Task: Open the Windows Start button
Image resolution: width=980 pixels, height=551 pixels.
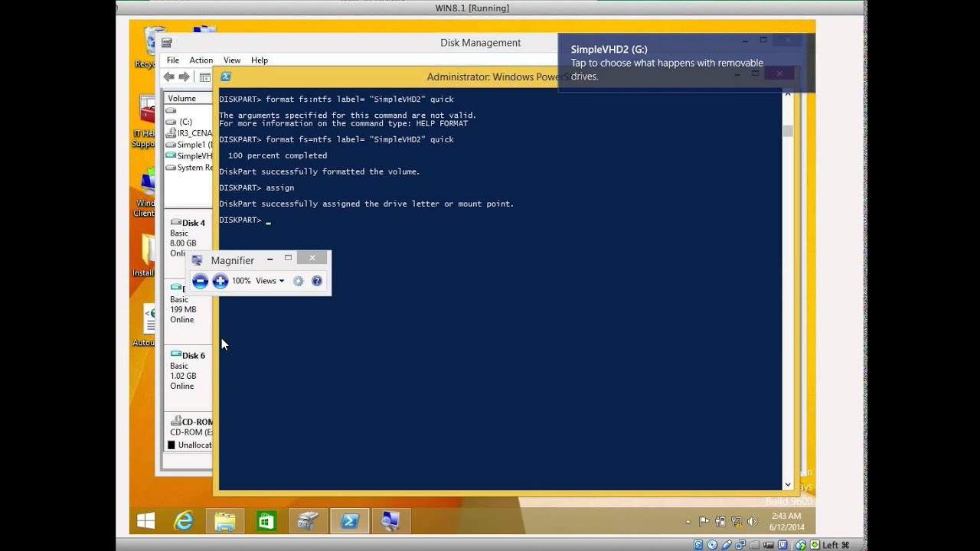Action: pos(145,521)
